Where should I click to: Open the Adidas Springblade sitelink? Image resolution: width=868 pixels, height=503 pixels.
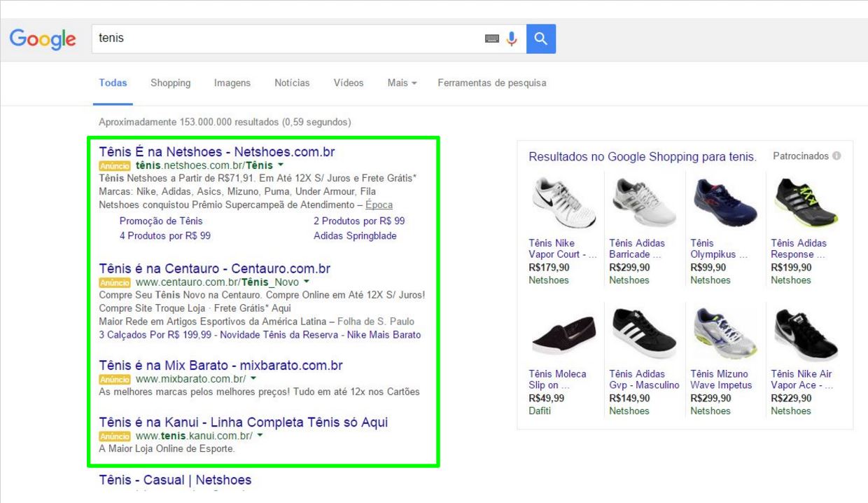click(x=355, y=235)
